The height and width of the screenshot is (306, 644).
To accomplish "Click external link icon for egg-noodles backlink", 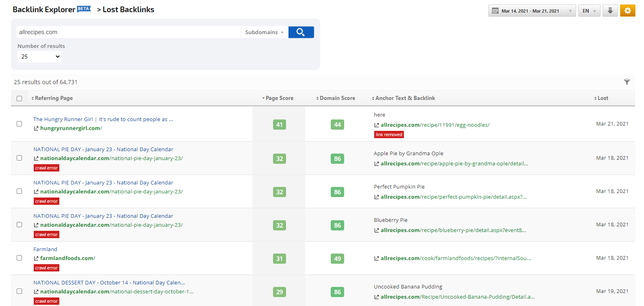I will [x=377, y=125].
